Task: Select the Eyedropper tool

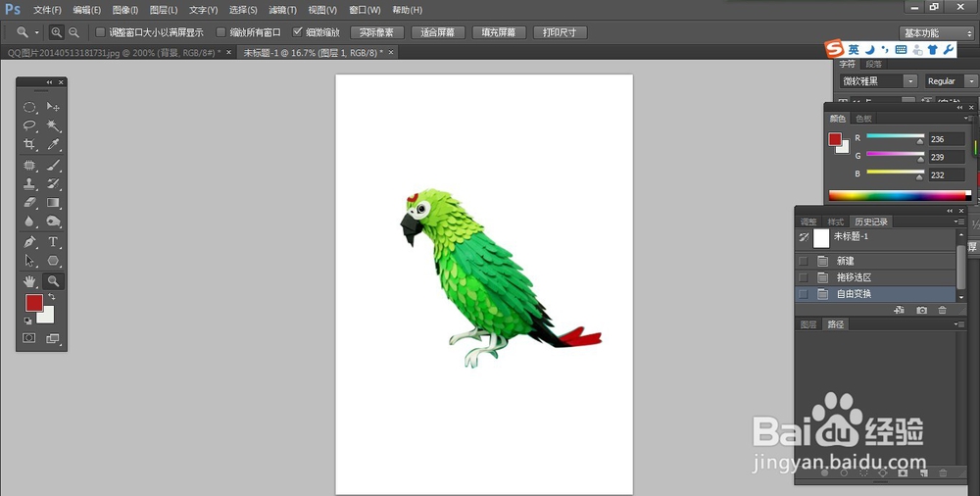Action: (x=53, y=144)
